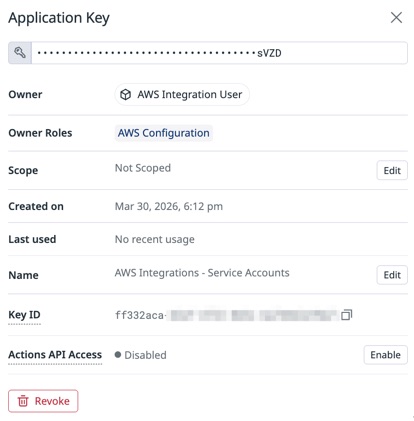Click the Disabled status indicator
Image resolution: width=414 pixels, height=421 pixels.
(140, 355)
